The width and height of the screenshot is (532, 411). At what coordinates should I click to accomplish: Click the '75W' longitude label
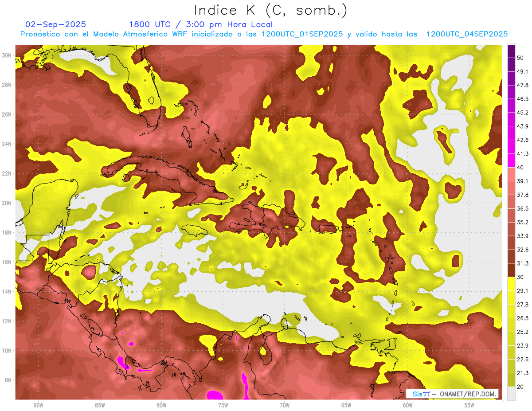pos(223,405)
